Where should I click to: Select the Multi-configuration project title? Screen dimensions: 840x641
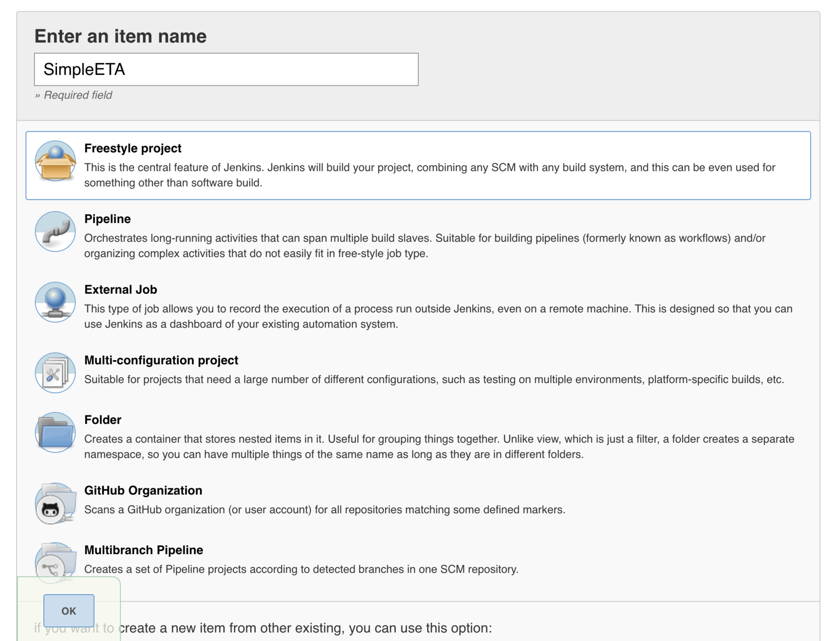tap(161, 360)
